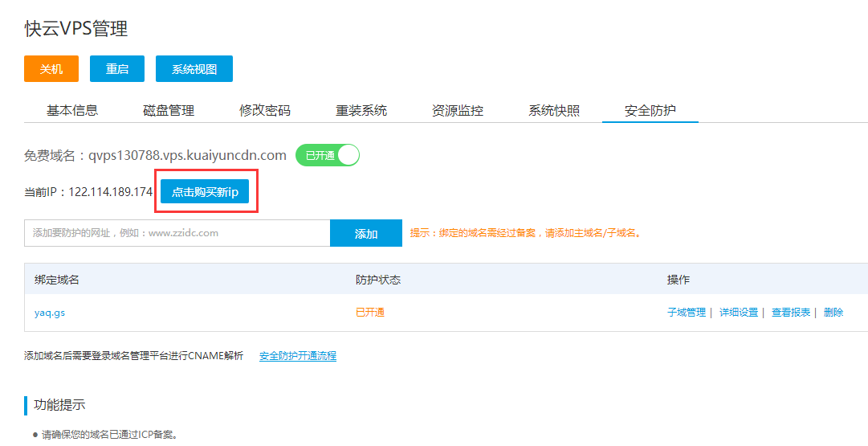Open the 安全防护开通流程 guide link
The height and width of the screenshot is (446, 868).
[x=298, y=356]
